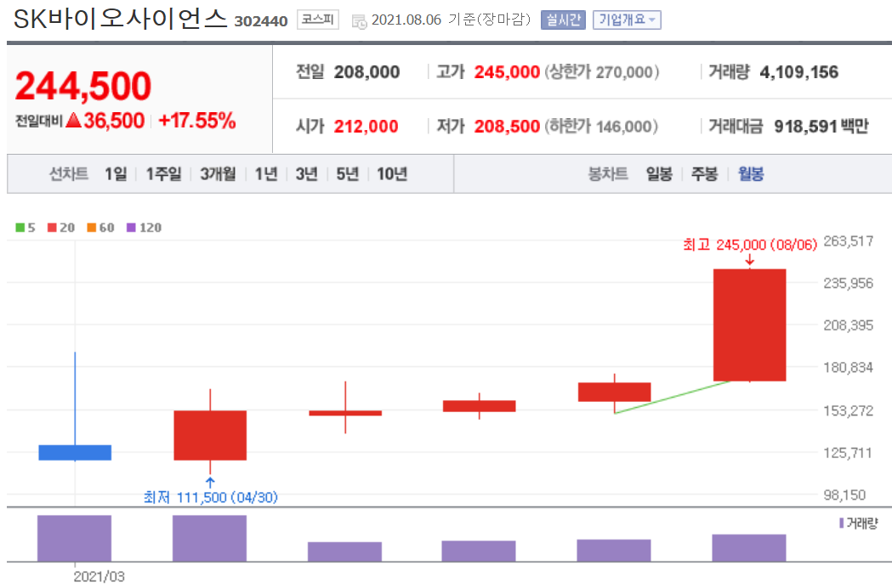
Task: Click the 최고 245,000 (08/06) chart label
Action: click(750, 245)
